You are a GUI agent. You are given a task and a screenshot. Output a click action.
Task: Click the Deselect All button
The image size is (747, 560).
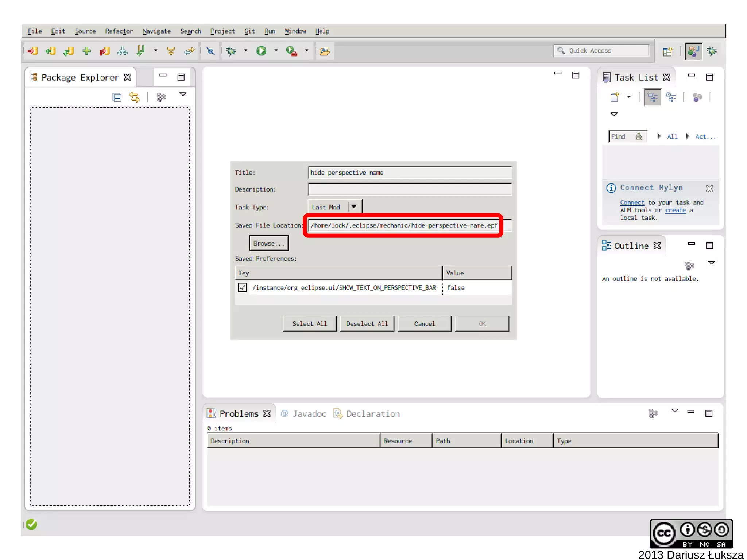point(367,324)
